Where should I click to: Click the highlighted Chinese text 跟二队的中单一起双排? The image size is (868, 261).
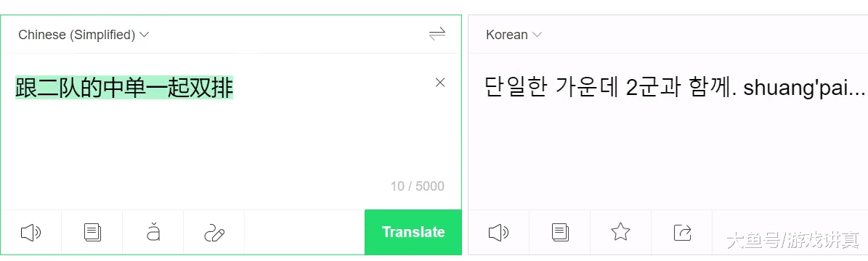click(124, 88)
